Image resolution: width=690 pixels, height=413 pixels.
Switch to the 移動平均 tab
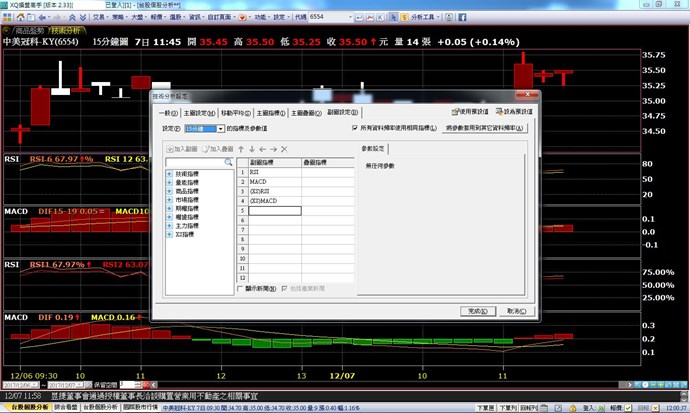234,112
